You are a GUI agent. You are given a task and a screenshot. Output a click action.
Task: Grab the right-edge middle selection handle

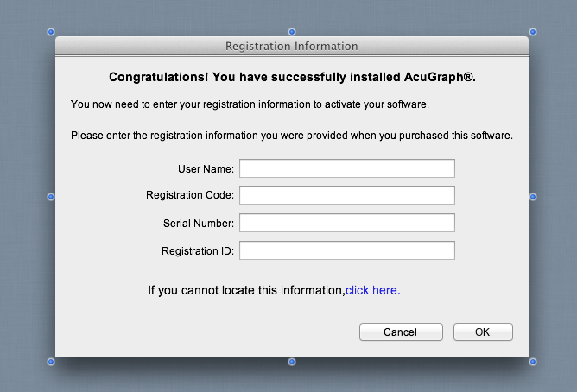[532, 197]
